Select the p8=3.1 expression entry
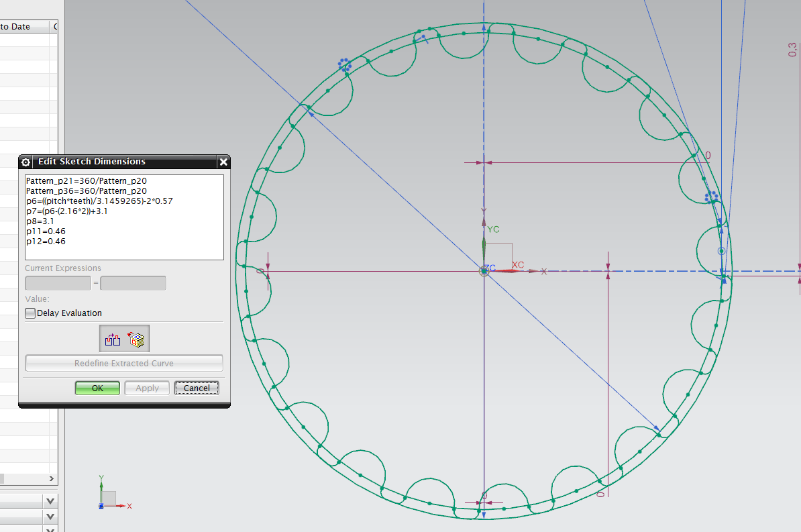 (40, 221)
